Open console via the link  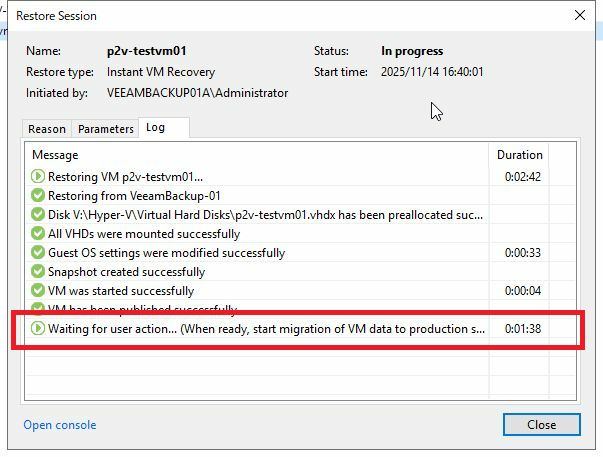pos(60,425)
